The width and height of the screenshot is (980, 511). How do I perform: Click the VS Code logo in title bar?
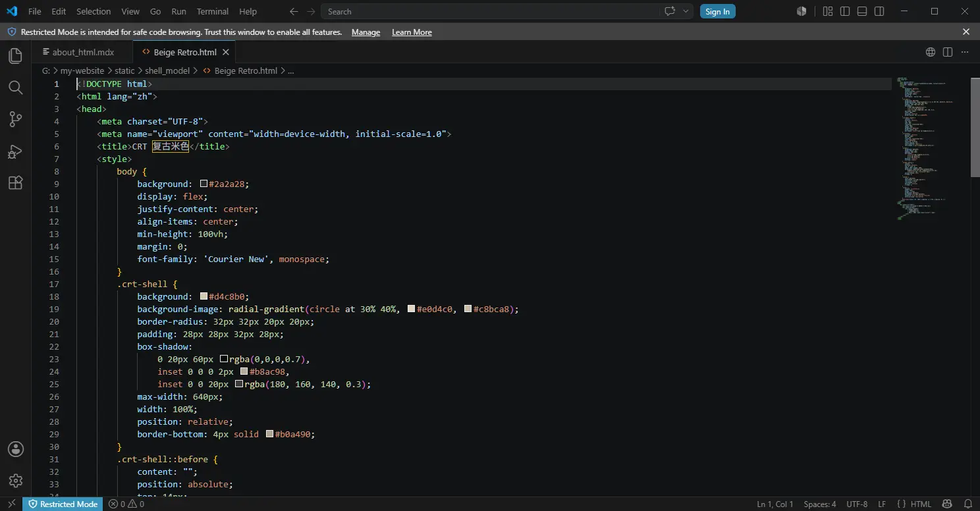point(12,11)
